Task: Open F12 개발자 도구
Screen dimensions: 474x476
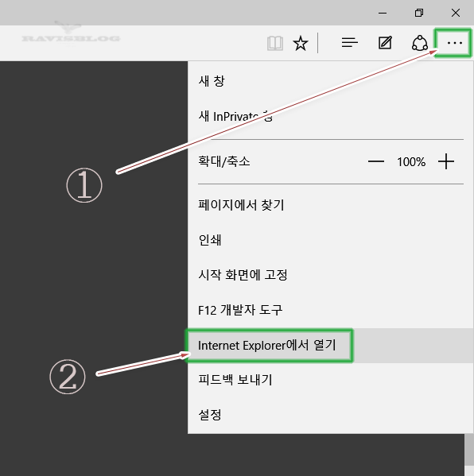Action: (x=330, y=310)
